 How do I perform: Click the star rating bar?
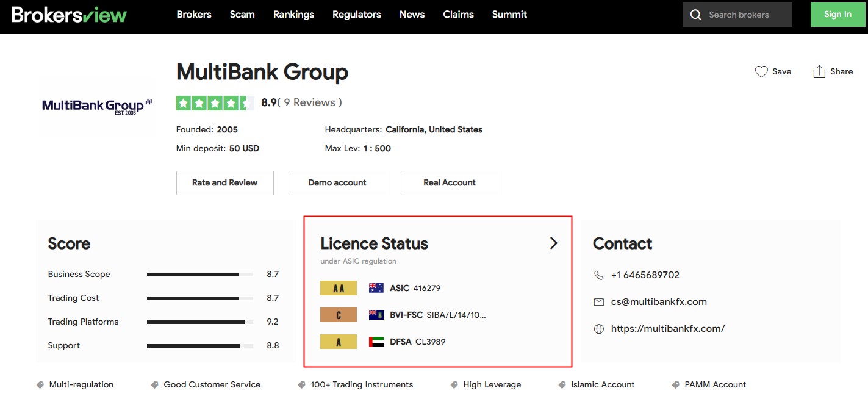point(215,103)
